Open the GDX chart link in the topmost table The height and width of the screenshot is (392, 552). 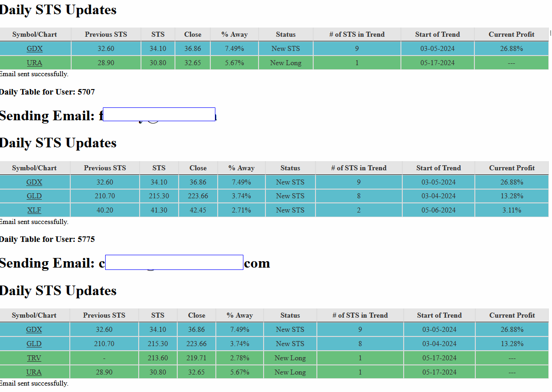coord(34,49)
